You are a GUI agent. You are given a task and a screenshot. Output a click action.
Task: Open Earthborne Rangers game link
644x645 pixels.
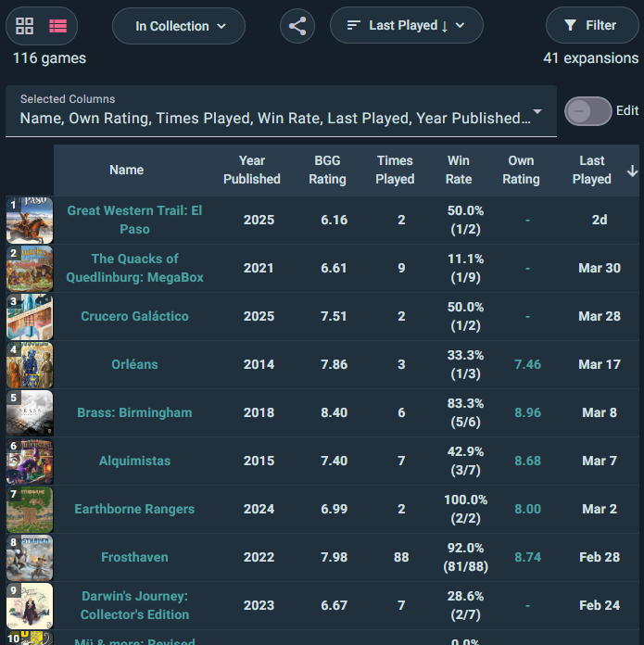click(134, 509)
